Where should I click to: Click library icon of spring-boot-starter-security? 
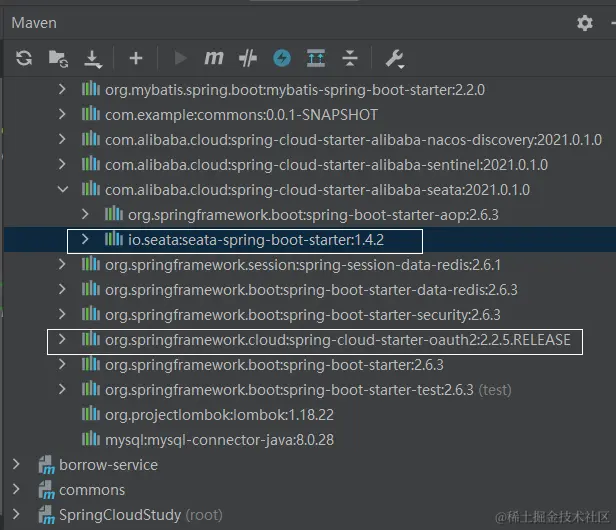90,314
